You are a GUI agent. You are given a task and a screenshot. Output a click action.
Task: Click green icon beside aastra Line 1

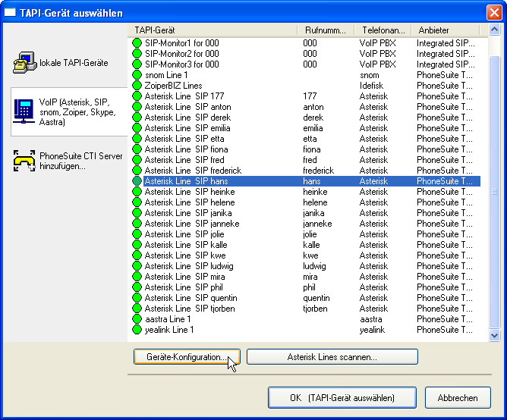137,319
